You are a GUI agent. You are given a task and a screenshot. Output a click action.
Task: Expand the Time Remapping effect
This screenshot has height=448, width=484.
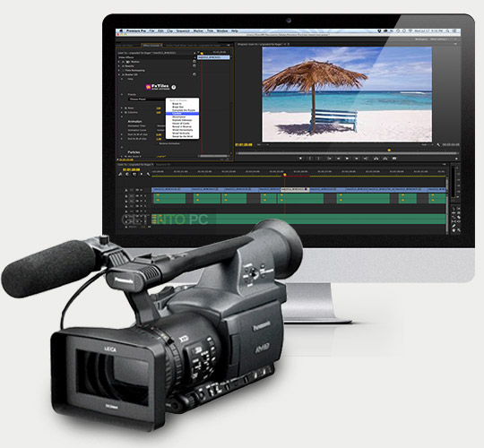pos(119,71)
